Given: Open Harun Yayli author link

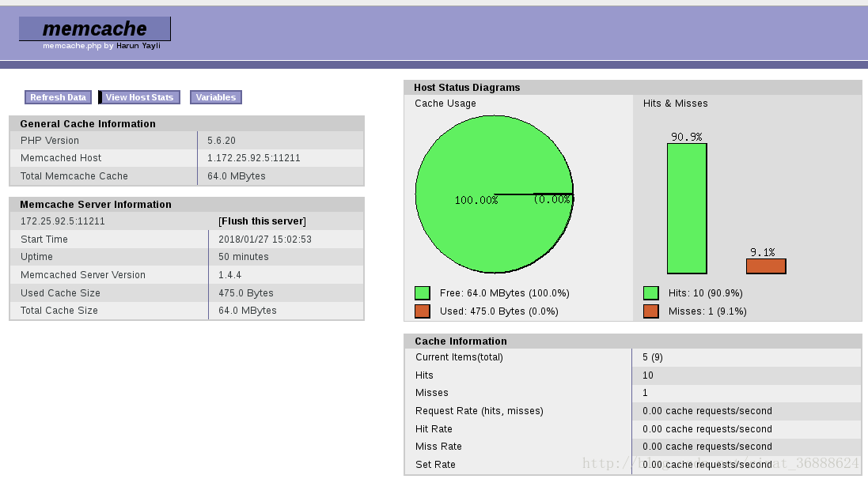Looking at the screenshot, I should point(138,46).
